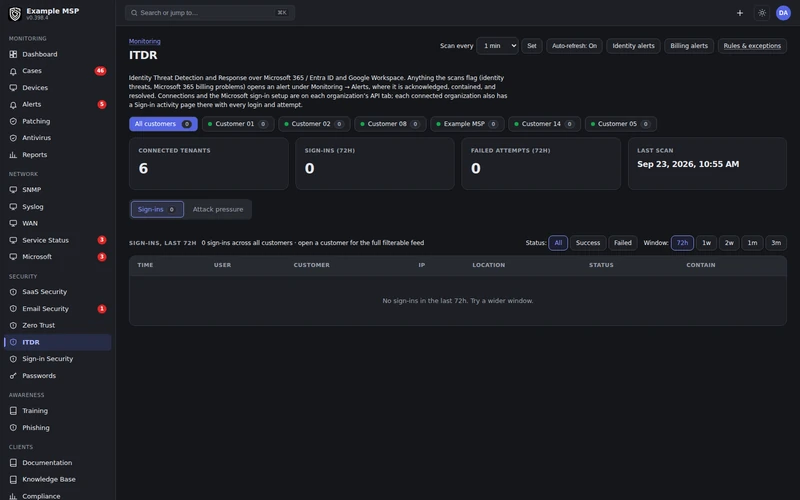This screenshot has height=500, width=800.
Task: Select the Customer 08 chip
Action: tap(390, 124)
